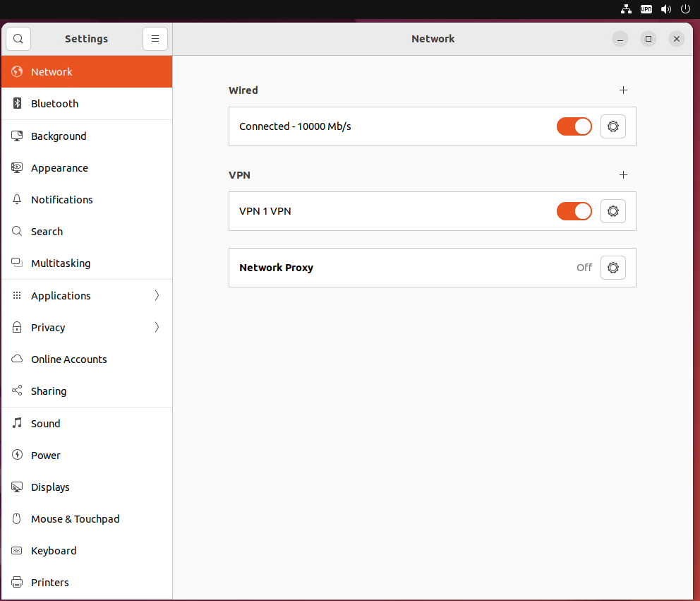Click the Network Proxy Off status

click(584, 268)
